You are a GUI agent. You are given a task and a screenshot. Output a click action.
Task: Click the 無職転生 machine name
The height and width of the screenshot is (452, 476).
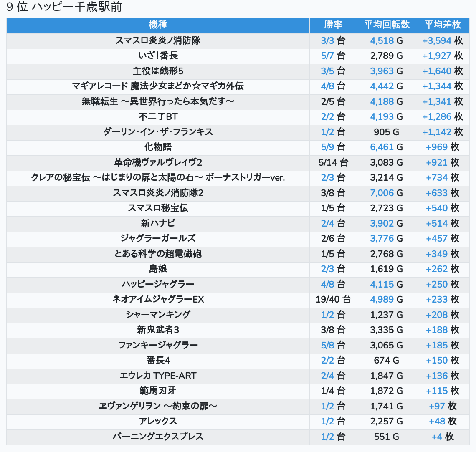click(x=158, y=102)
